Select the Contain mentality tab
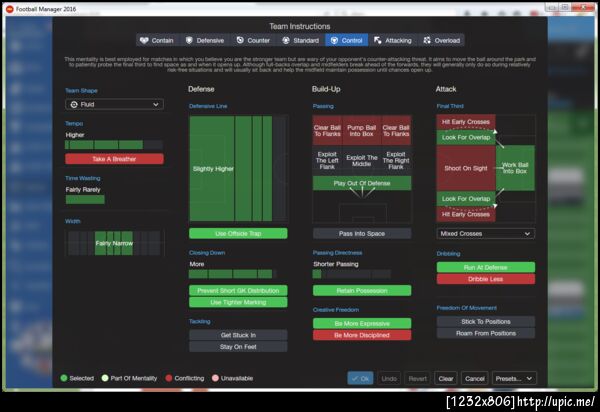600x412 pixels. click(x=158, y=40)
